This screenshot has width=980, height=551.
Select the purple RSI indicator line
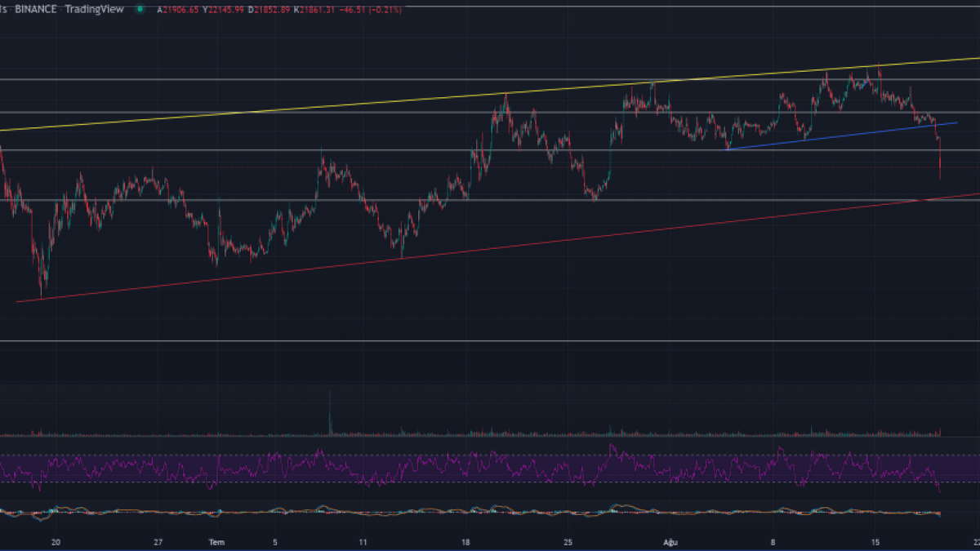[490, 469]
